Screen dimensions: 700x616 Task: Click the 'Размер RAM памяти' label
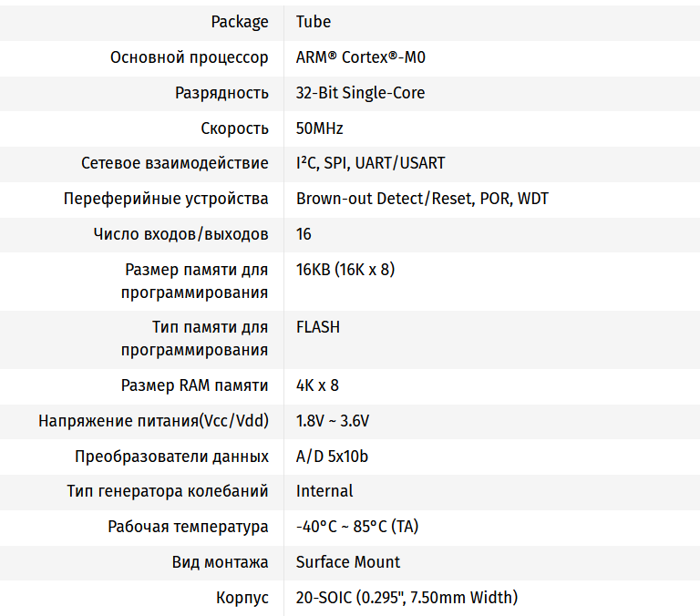tap(195, 385)
